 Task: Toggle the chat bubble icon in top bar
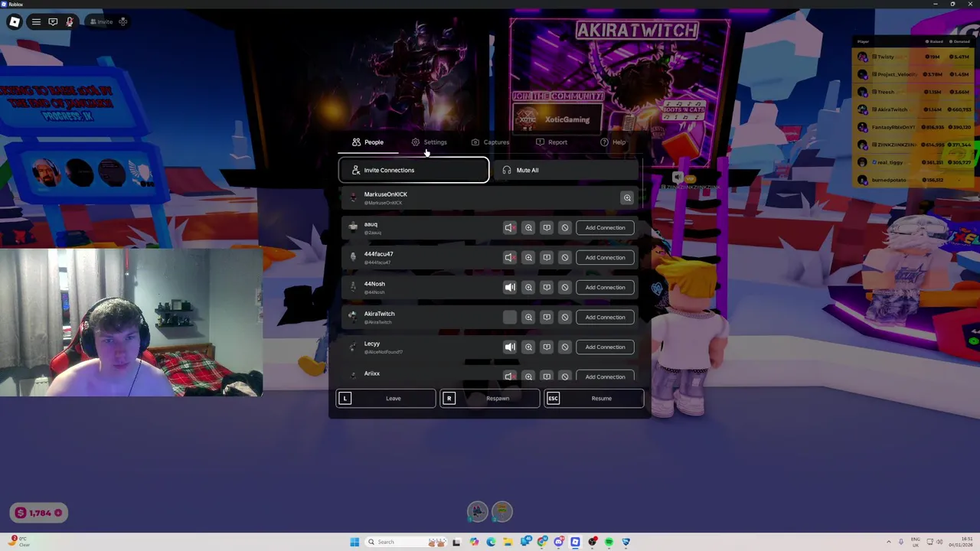pos(53,21)
